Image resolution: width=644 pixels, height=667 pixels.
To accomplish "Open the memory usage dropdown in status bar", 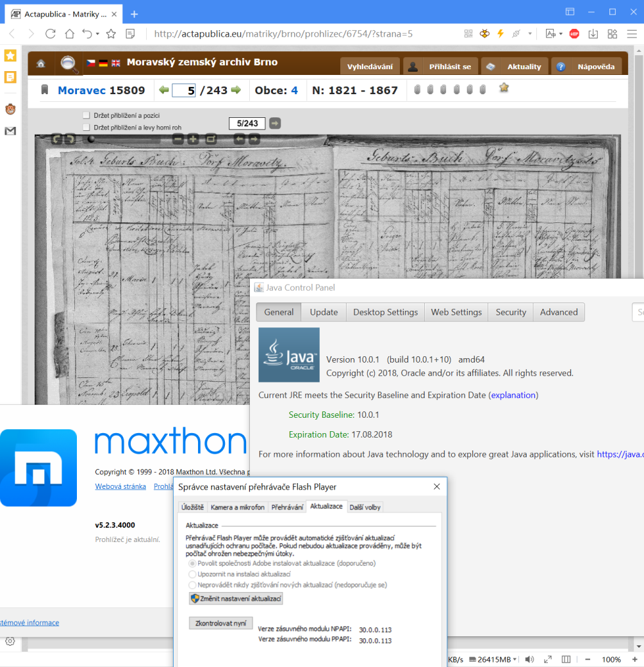I will click(515, 660).
